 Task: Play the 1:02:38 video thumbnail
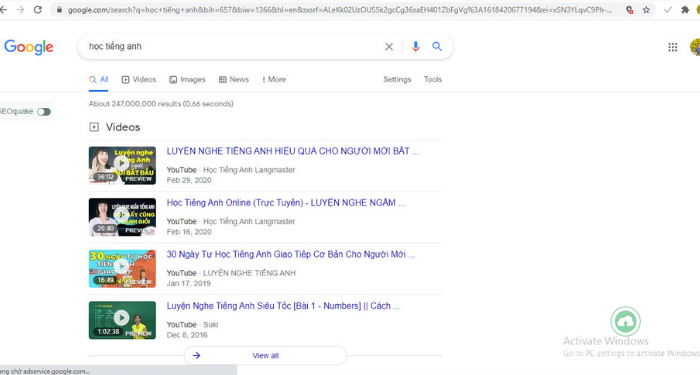(122, 320)
